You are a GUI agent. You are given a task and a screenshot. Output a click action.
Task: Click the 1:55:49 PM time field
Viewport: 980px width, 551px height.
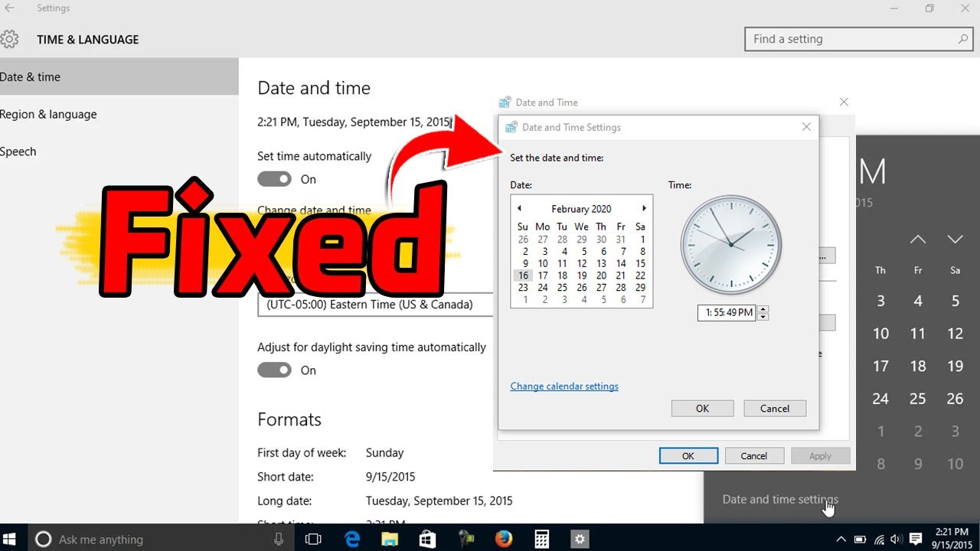[727, 312]
